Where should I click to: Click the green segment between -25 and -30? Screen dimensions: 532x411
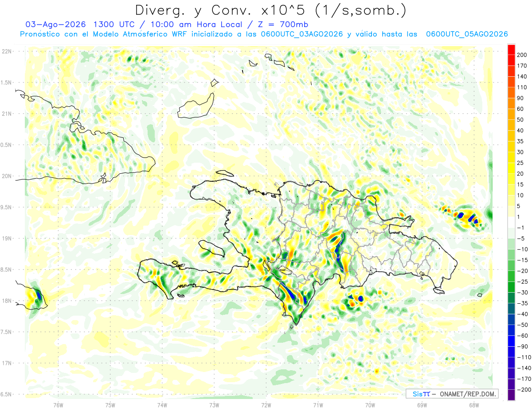click(x=511, y=287)
